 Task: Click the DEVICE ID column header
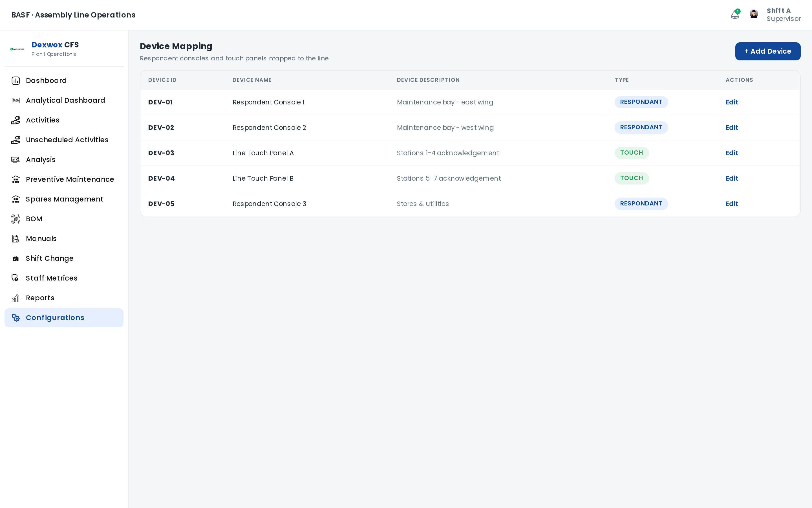coord(162,80)
